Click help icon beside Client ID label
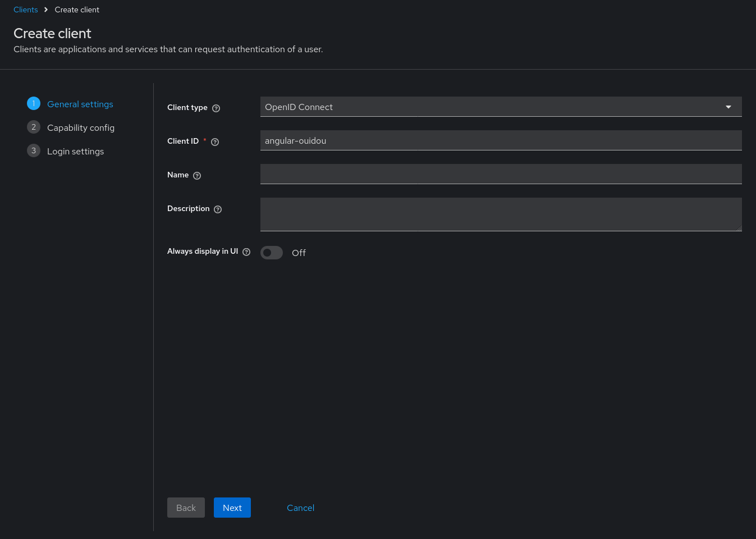Screen dimensions: 756x539 [x=215, y=142]
